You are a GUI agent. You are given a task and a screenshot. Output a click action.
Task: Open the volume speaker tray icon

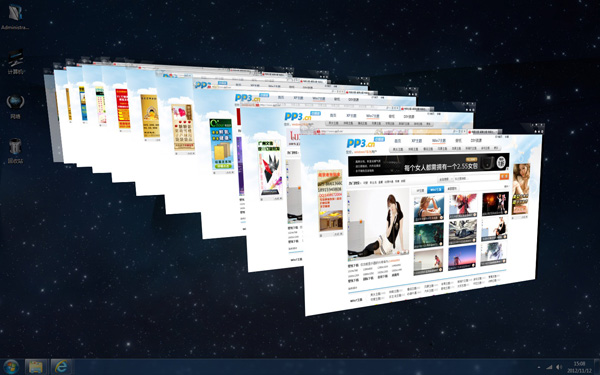(x=559, y=367)
